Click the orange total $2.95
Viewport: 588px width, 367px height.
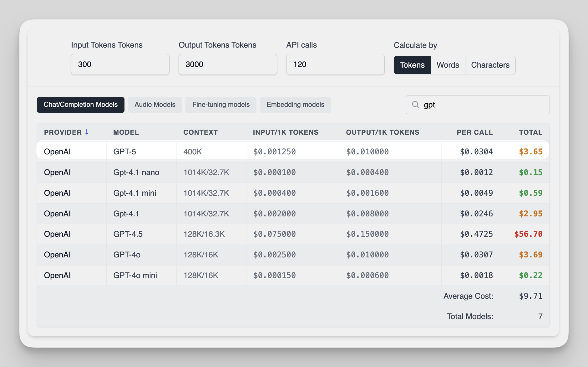[x=531, y=214]
